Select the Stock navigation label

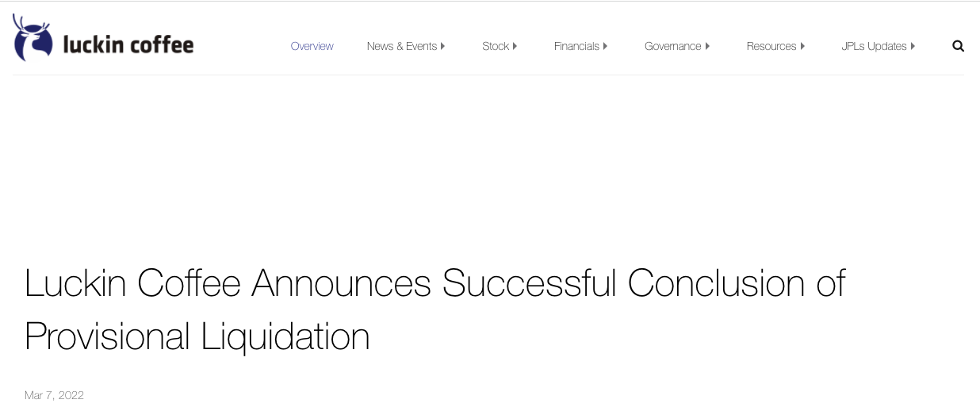(496, 46)
